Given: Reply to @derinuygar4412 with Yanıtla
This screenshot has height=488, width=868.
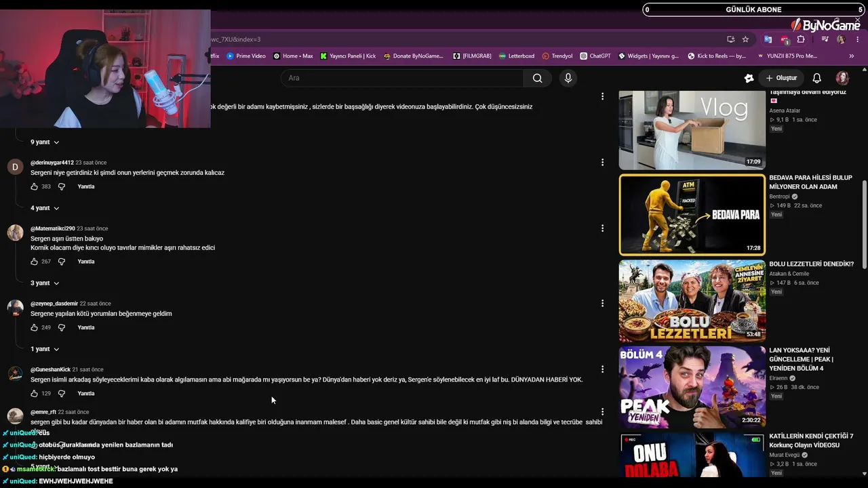Looking at the screenshot, I should (86, 186).
